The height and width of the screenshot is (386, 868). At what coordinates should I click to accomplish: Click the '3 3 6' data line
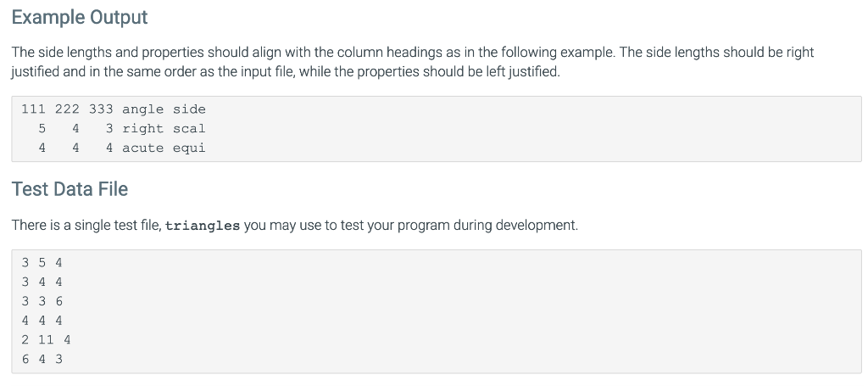42,301
